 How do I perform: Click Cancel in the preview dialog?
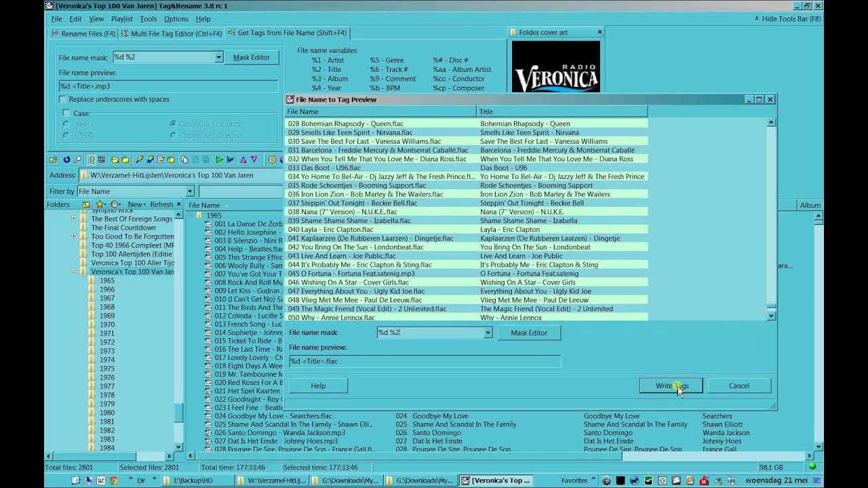click(x=739, y=386)
